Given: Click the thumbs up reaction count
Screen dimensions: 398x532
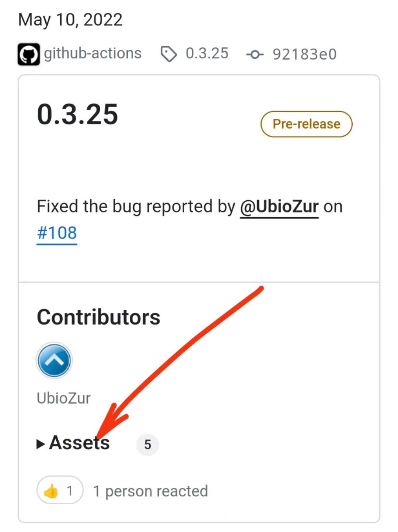Looking at the screenshot, I should pyautogui.click(x=70, y=491).
